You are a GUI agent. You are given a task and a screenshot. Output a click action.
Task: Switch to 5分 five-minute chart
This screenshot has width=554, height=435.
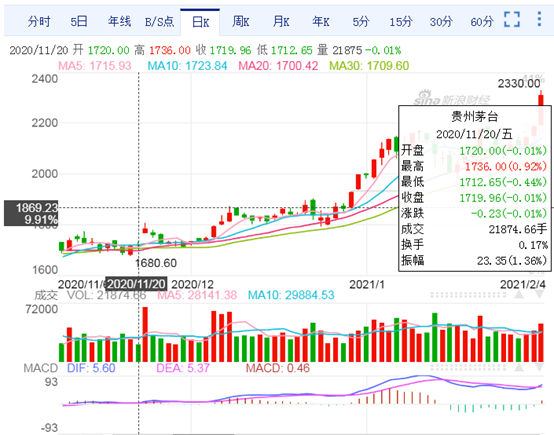point(361,22)
